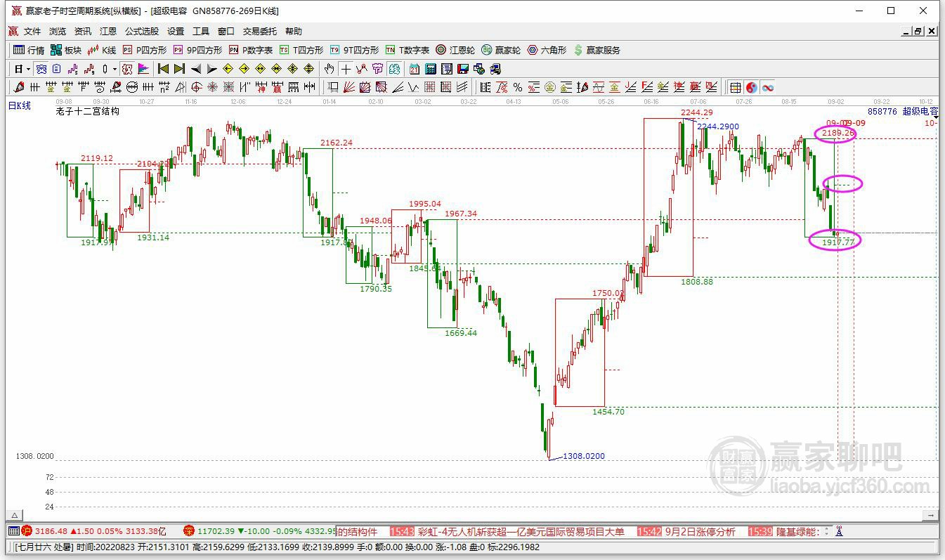Toggle the green brain-like pressed toolbar button
This screenshot has width=945, height=560.
coord(393,69)
